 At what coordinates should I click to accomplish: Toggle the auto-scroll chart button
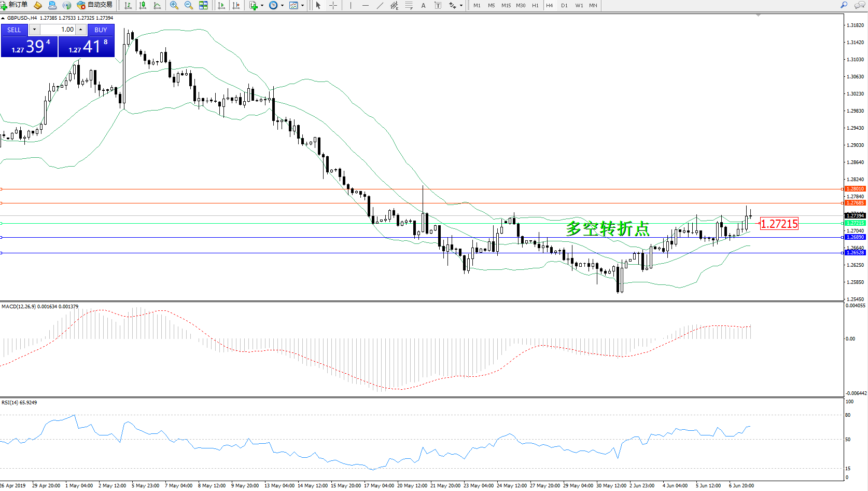coord(221,5)
